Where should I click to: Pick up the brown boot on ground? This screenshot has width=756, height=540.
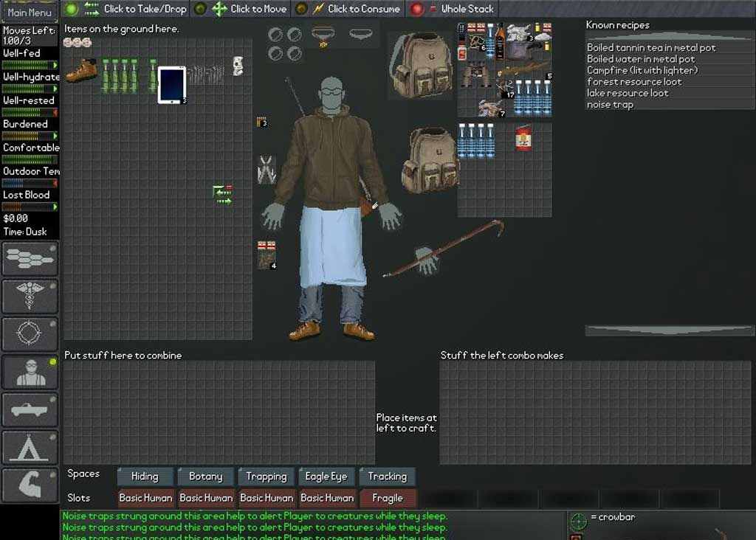pyautogui.click(x=81, y=71)
